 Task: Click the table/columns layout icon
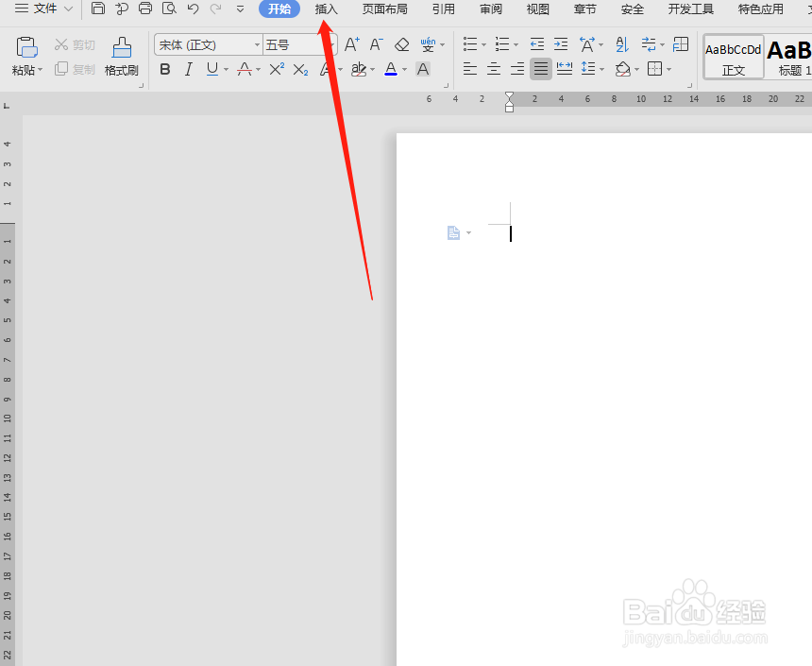tap(681, 44)
